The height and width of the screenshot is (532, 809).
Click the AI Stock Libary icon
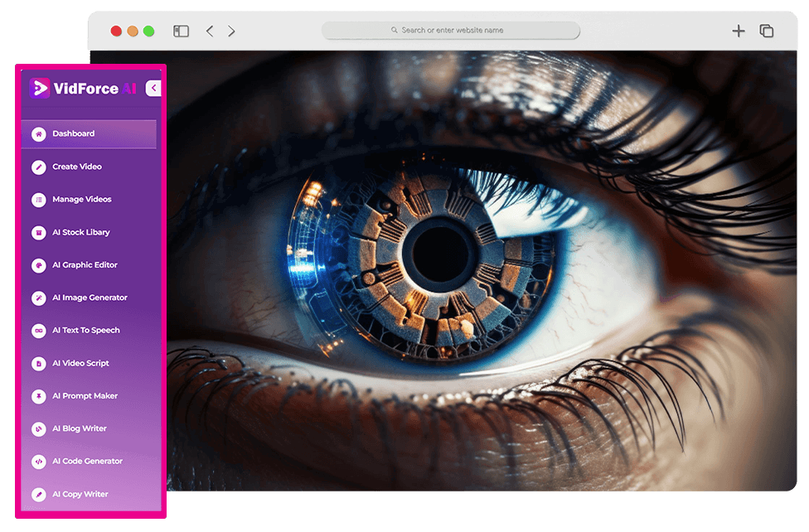click(38, 233)
